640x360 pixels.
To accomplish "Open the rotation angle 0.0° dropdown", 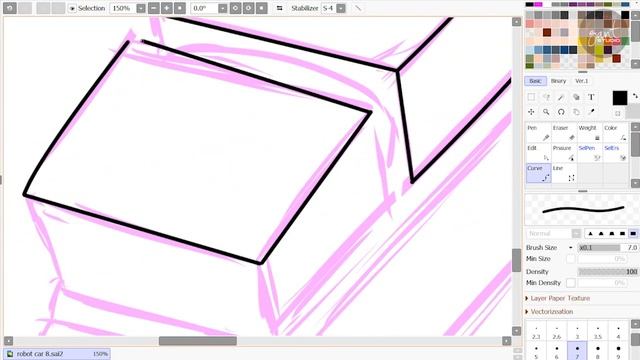I will (x=222, y=8).
